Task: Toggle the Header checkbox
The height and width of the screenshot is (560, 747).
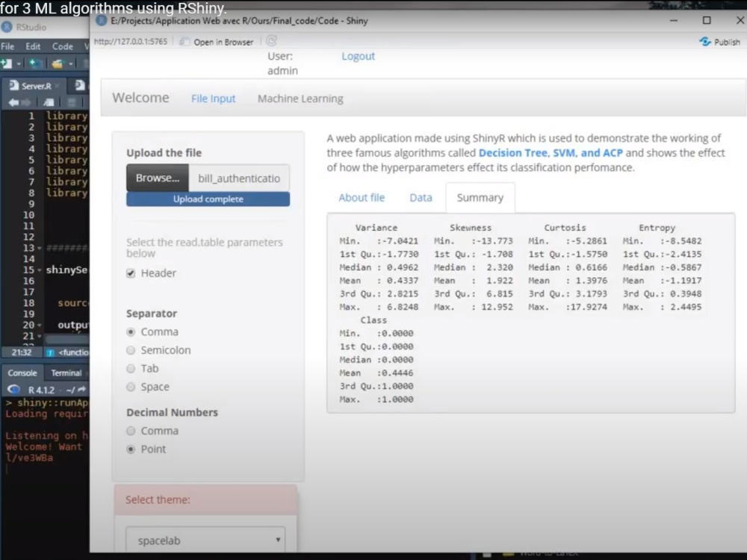Action: [131, 273]
